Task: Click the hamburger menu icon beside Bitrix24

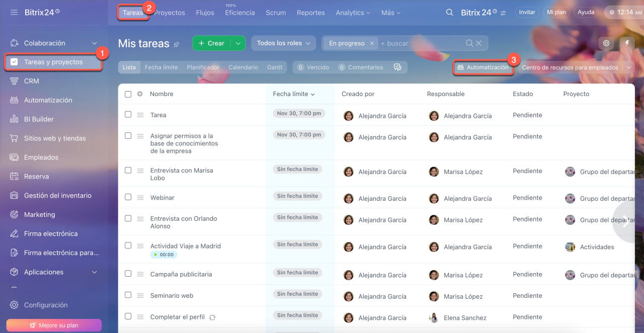Action: pyautogui.click(x=14, y=12)
